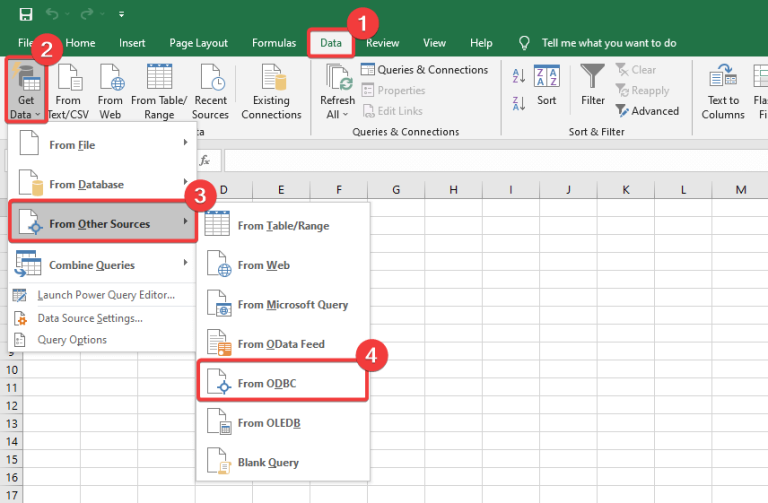The height and width of the screenshot is (503, 768).
Task: Click the Save icon in title bar
Action: [x=25, y=14]
